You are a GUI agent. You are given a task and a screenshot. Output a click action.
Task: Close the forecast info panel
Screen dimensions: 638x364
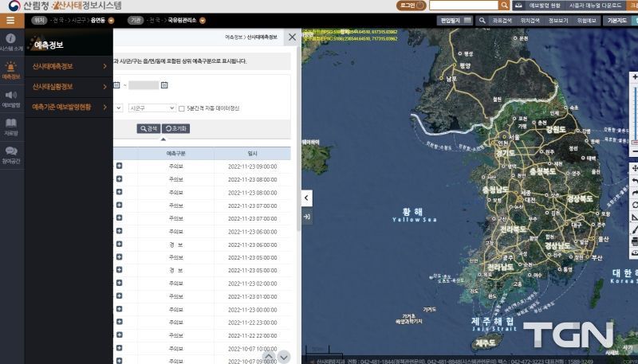[292, 37]
